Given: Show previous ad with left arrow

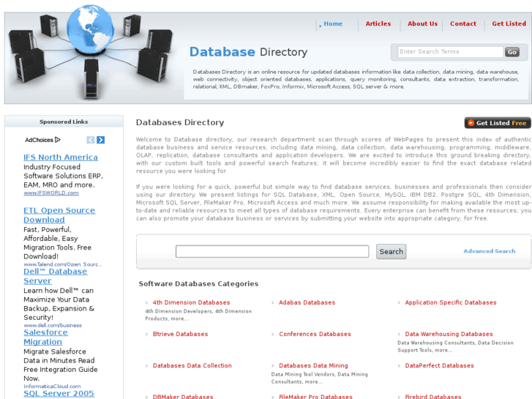Looking at the screenshot, I should tap(91, 140).
